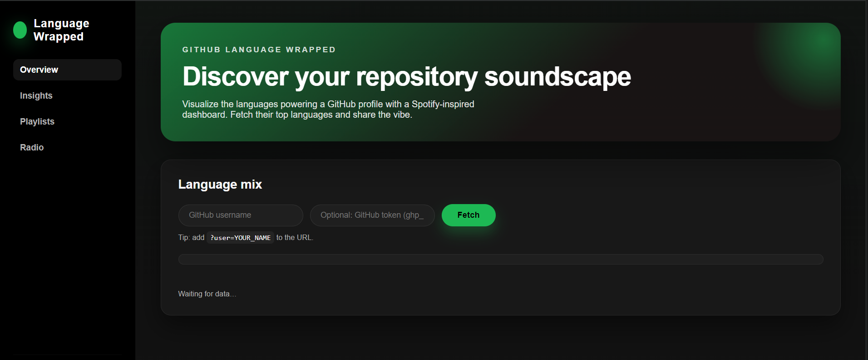Image resolution: width=868 pixels, height=360 pixels.
Task: Select Radio from the sidebar
Action: point(32,147)
